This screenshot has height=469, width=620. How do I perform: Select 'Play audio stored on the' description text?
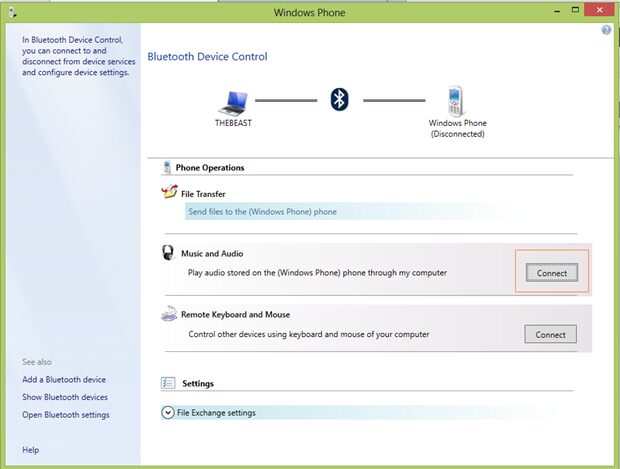click(317, 272)
